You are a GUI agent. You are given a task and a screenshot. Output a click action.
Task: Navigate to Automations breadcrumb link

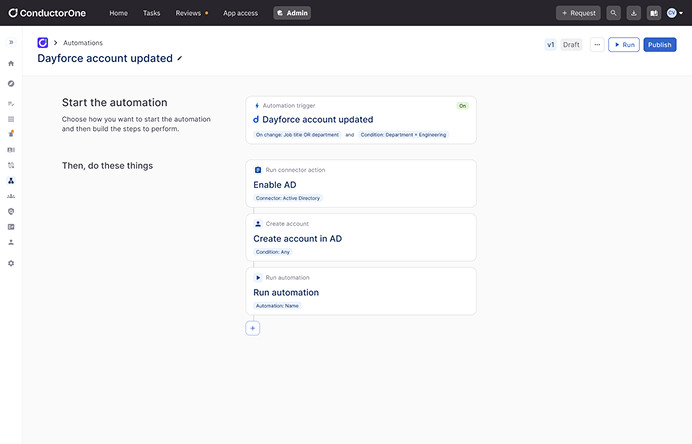pos(83,43)
